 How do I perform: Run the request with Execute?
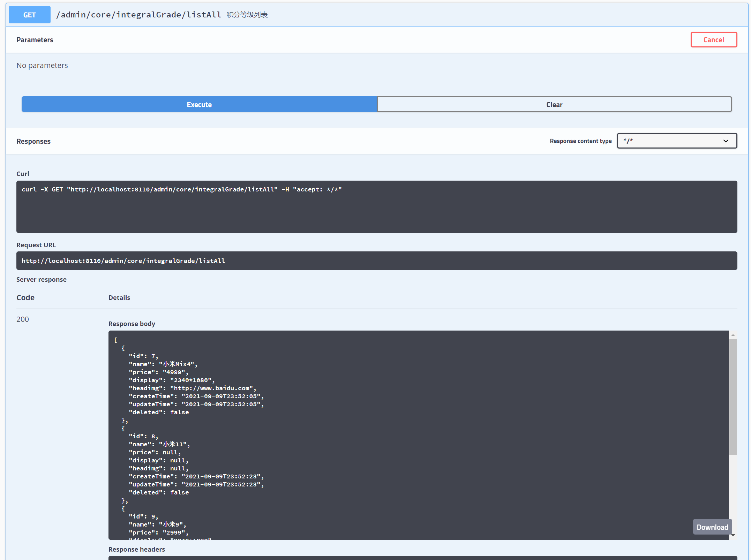199,104
